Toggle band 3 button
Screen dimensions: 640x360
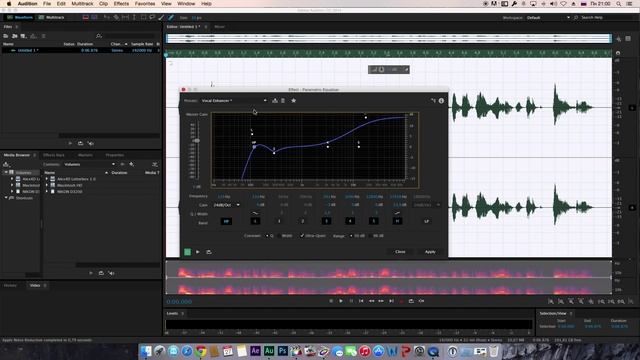[x=326, y=221]
